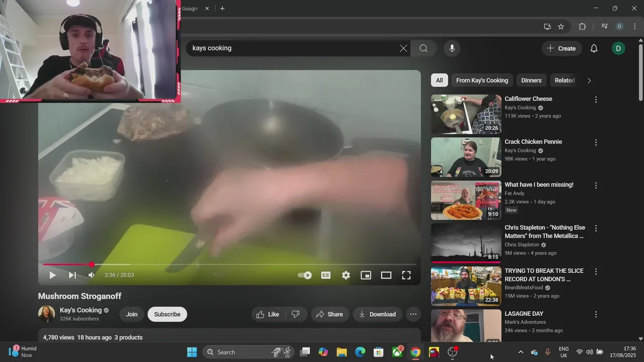Image resolution: width=644 pixels, height=362 pixels.
Task: Bookmark this page with the star
Action: click(561, 27)
